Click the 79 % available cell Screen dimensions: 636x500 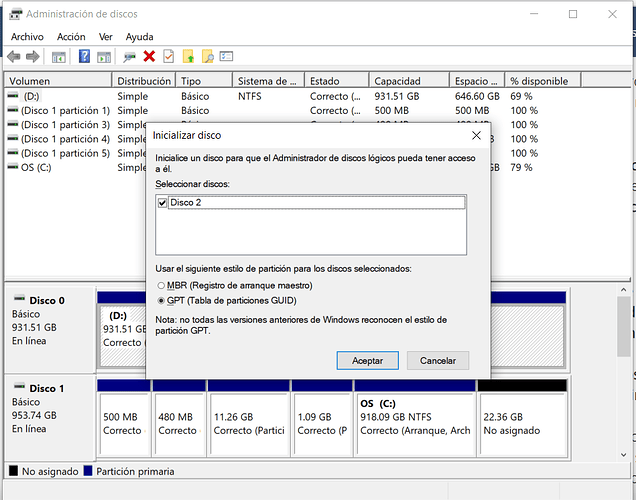521,167
